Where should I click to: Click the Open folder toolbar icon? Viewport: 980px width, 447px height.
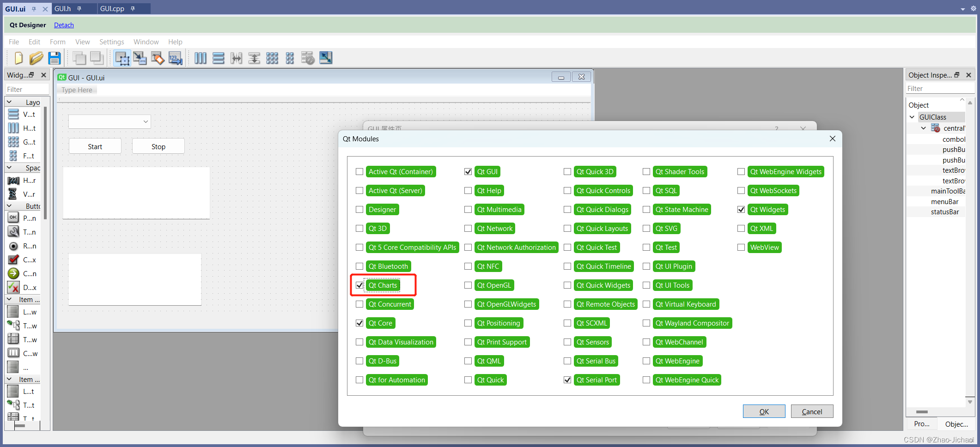tap(37, 58)
